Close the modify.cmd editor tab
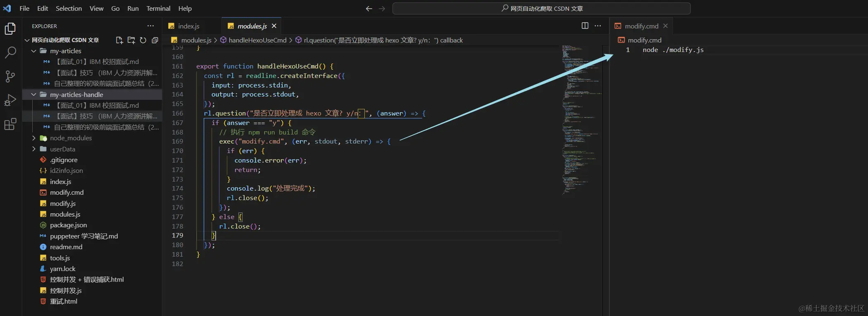868x316 pixels. (665, 26)
